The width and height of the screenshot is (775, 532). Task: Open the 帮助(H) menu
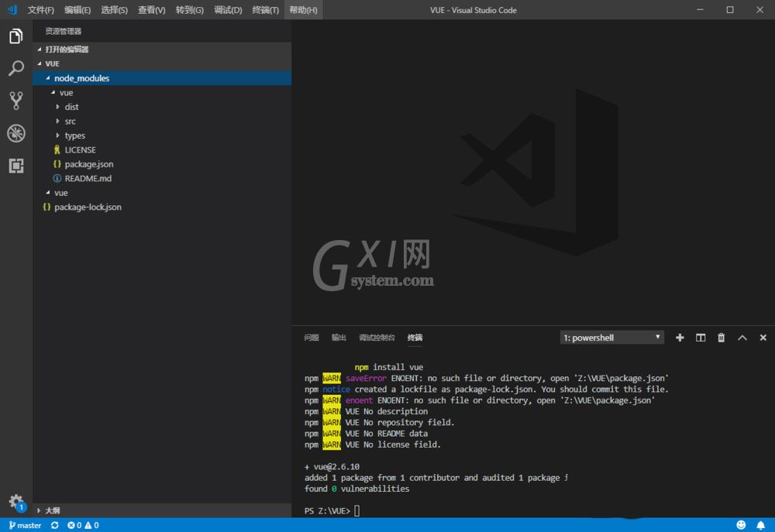pyautogui.click(x=303, y=10)
